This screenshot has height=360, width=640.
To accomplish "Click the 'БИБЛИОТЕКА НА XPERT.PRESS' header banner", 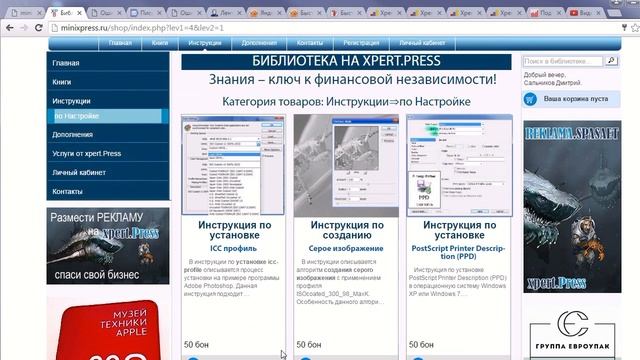I will point(346,62).
